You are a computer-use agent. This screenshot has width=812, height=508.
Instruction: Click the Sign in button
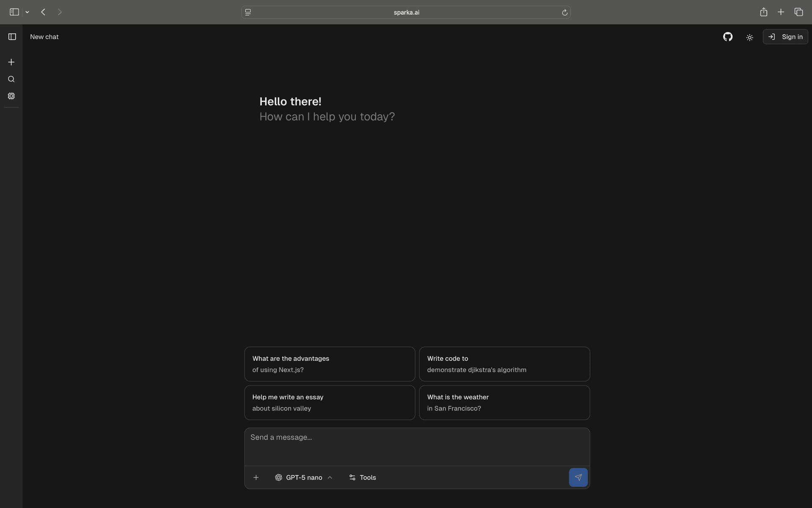785,37
